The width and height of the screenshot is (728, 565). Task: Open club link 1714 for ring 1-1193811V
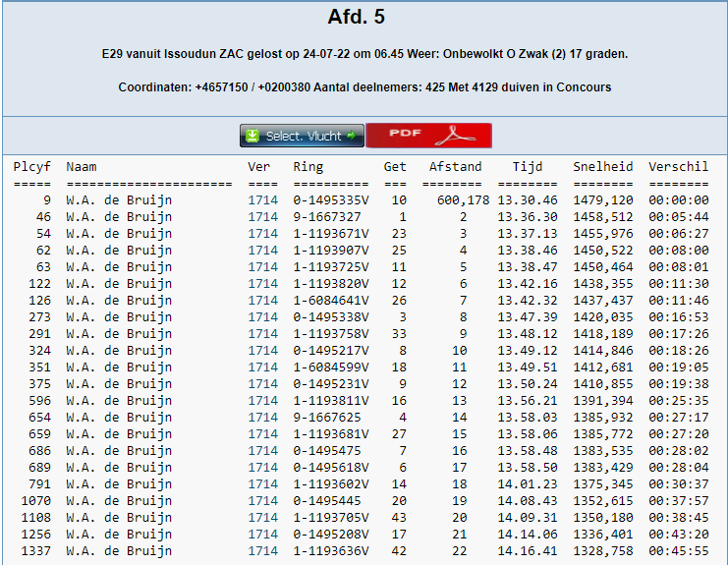tap(262, 401)
